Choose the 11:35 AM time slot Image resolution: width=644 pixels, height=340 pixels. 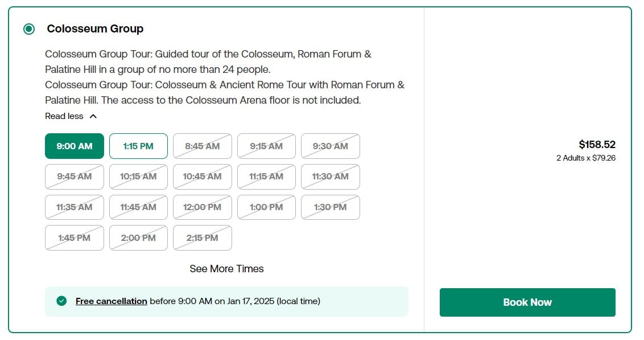75,207
